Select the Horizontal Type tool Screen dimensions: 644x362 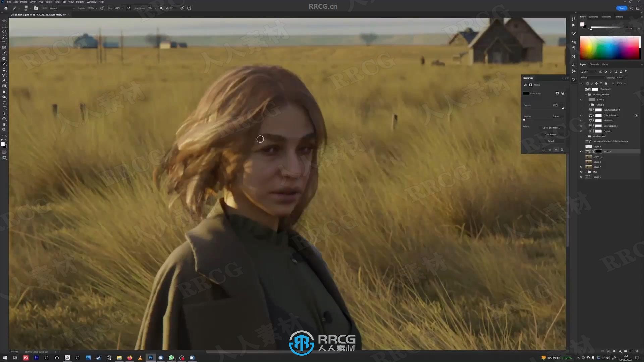coord(4,108)
